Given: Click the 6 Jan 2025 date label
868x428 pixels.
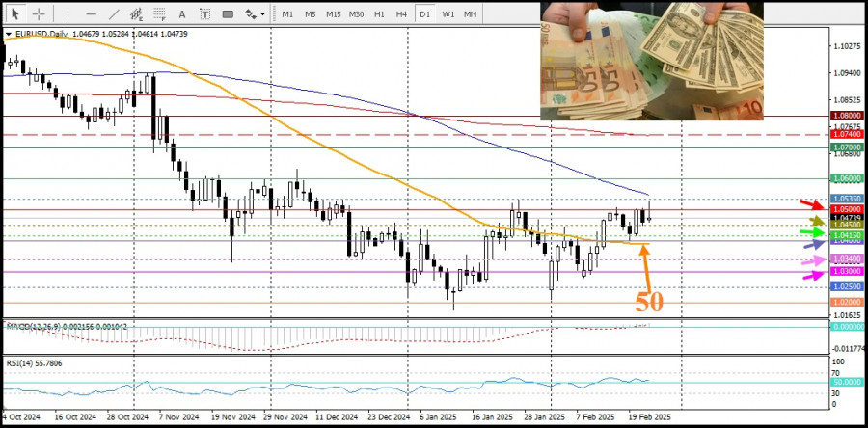Looking at the screenshot, I should pyautogui.click(x=437, y=417).
